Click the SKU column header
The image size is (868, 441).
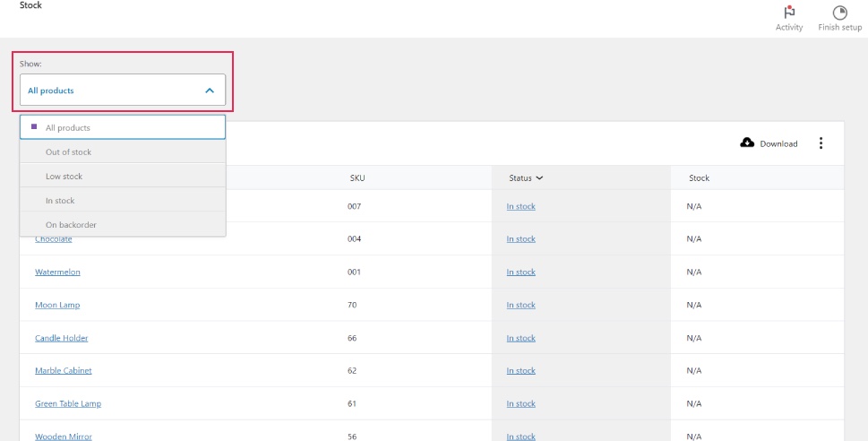(357, 178)
